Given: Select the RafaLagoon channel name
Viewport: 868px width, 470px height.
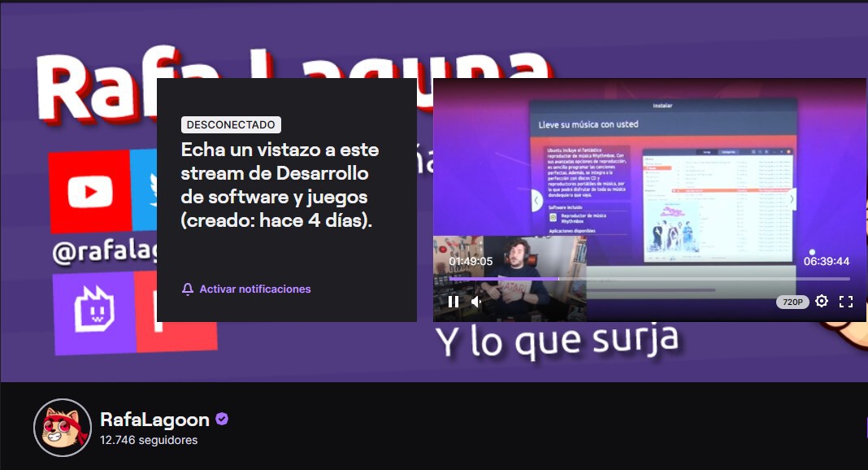Looking at the screenshot, I should 154,420.
